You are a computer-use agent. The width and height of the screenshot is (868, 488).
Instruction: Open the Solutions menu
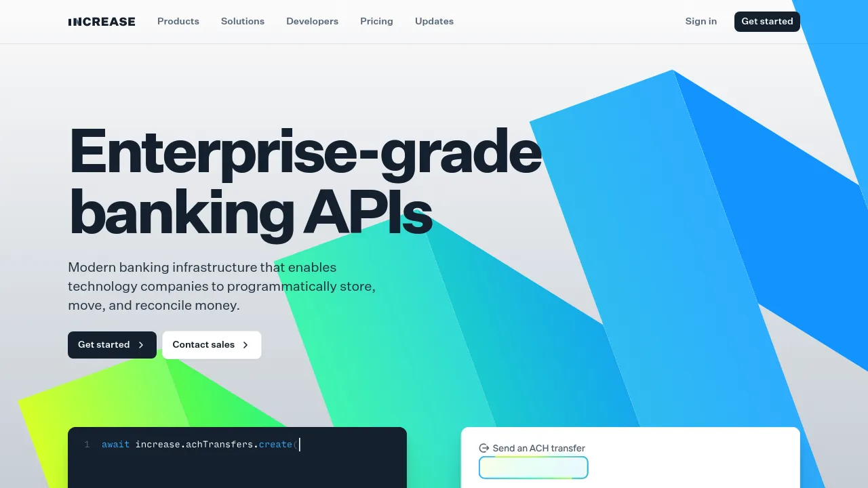click(243, 21)
